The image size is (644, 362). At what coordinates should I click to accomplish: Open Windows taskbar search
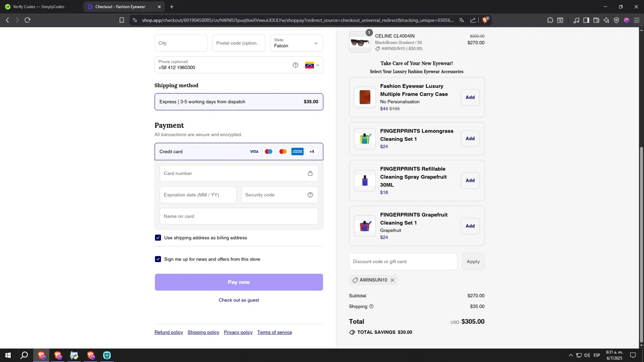pyautogui.click(x=24, y=355)
